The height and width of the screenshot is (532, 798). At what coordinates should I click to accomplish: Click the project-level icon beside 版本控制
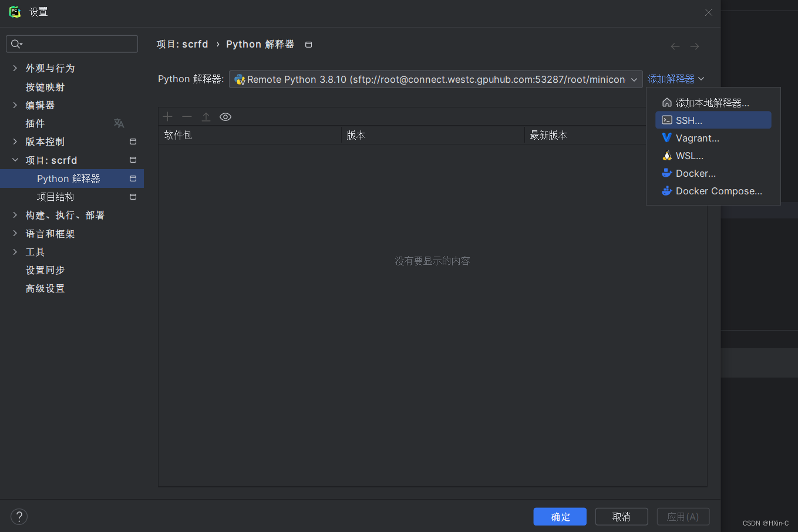(x=133, y=142)
